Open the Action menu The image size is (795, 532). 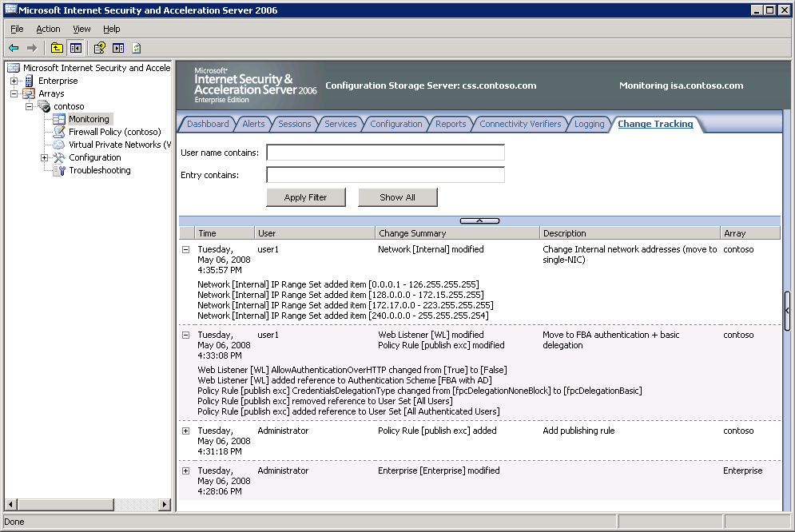(x=48, y=29)
